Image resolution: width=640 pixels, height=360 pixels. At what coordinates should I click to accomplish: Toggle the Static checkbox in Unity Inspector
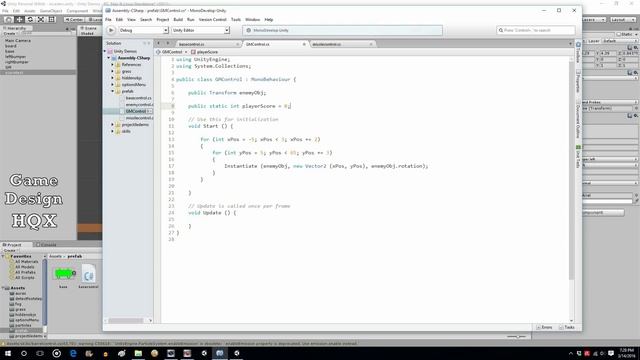(620, 34)
